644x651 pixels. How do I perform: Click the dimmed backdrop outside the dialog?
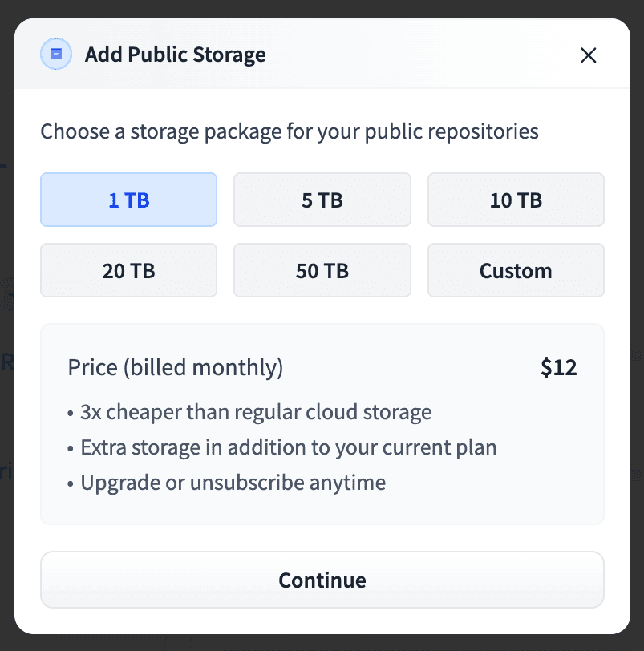pyautogui.click(x=321, y=643)
